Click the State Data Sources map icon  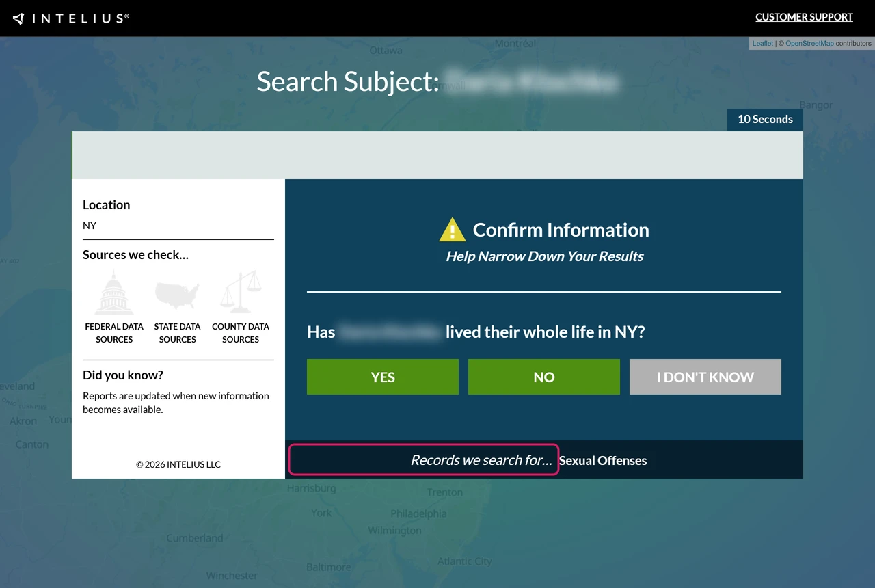coord(177,295)
